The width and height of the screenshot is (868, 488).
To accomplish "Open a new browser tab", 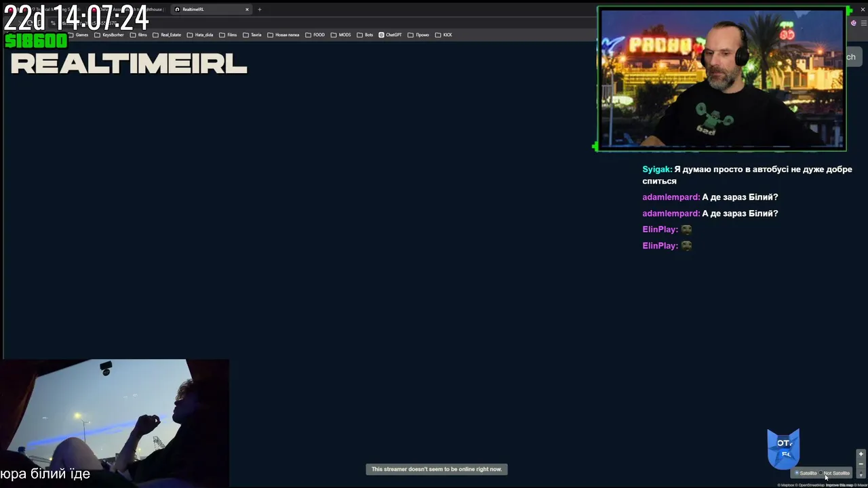I will (x=259, y=9).
